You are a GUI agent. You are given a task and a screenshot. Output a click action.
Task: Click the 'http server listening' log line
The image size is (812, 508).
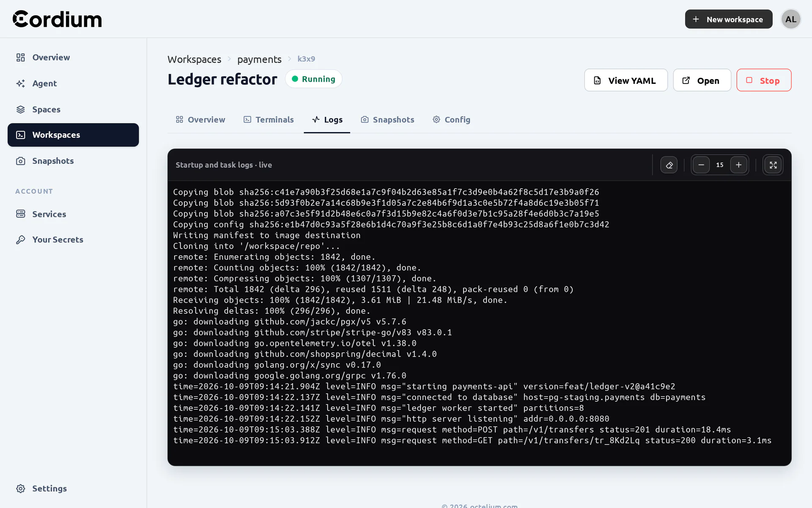pyautogui.click(x=391, y=419)
